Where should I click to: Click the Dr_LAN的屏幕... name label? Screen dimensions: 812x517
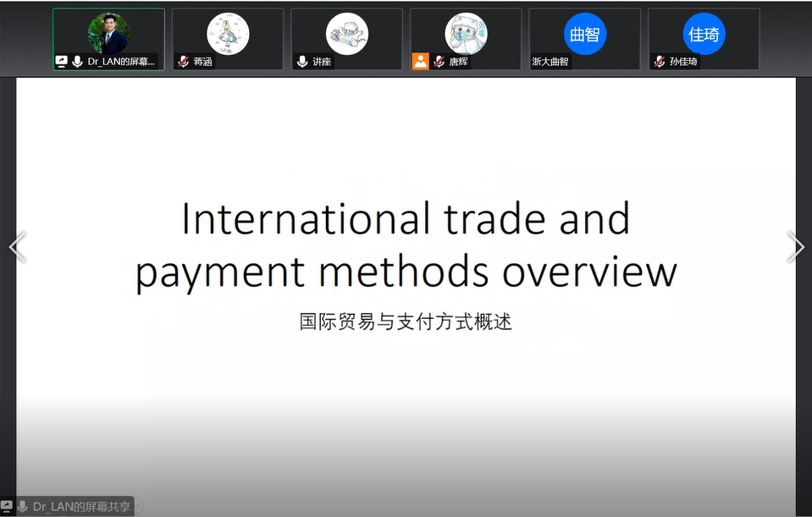click(121, 62)
